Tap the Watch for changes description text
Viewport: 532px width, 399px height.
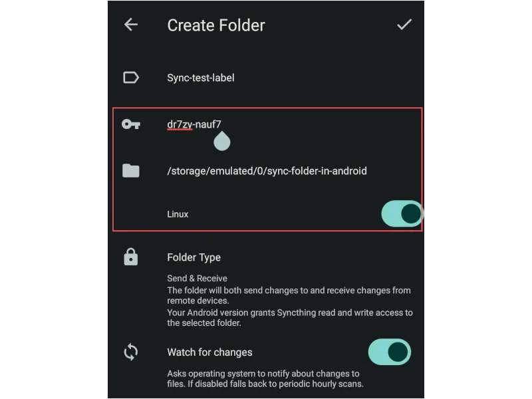265,378
